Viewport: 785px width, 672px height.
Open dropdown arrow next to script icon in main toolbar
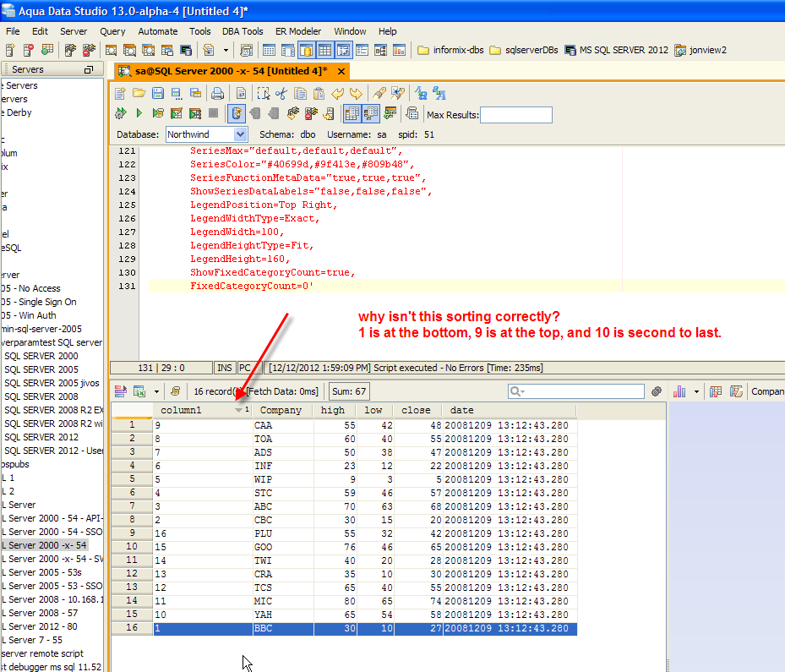point(226,50)
